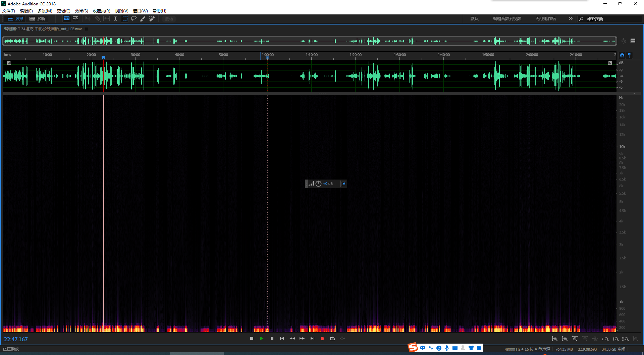Click zoom in amplitude icon
The image size is (644, 355).
[555, 339]
